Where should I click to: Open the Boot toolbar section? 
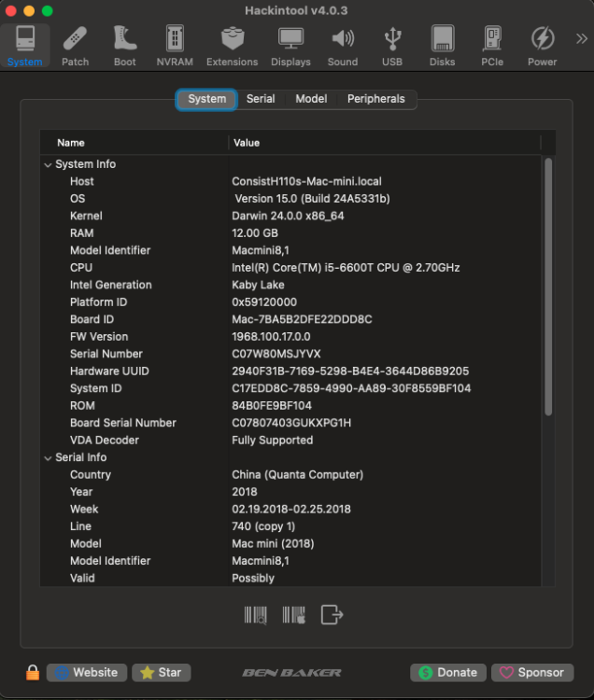point(124,47)
